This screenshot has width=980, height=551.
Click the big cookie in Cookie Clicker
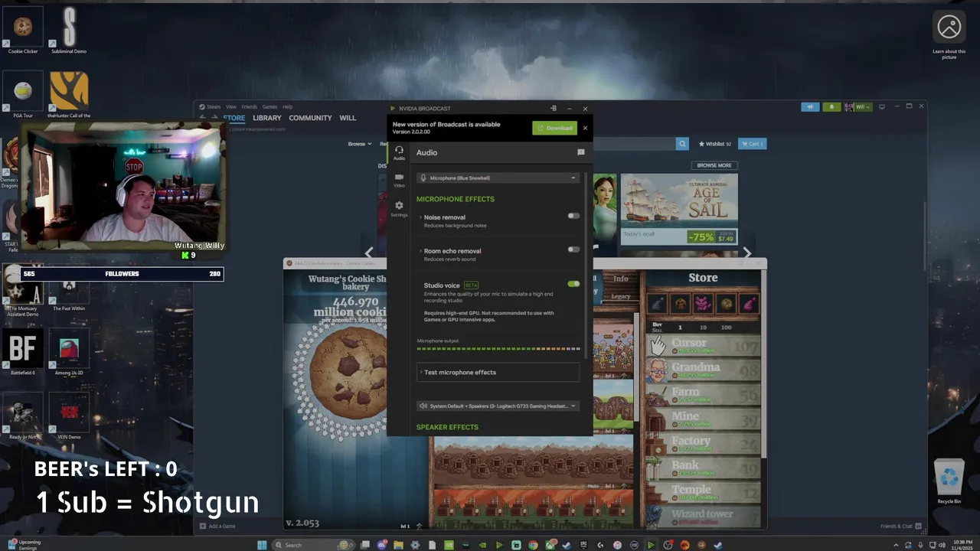pos(349,371)
